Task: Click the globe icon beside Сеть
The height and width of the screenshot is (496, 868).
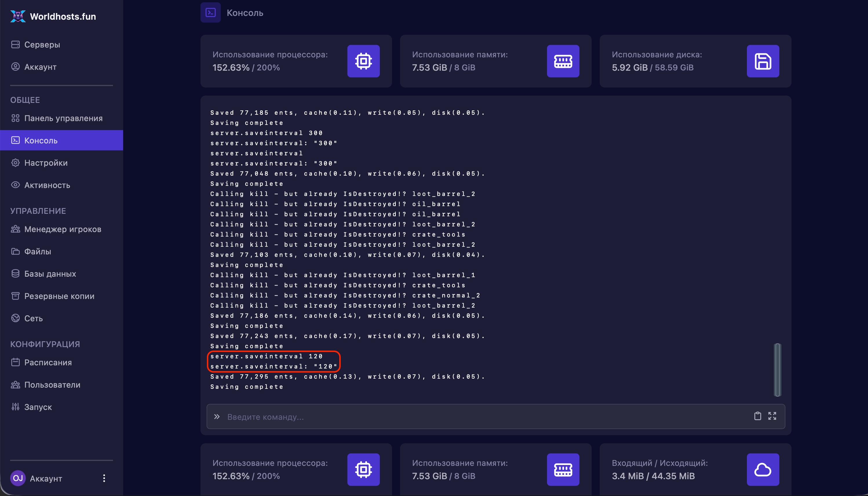Action: coord(15,318)
